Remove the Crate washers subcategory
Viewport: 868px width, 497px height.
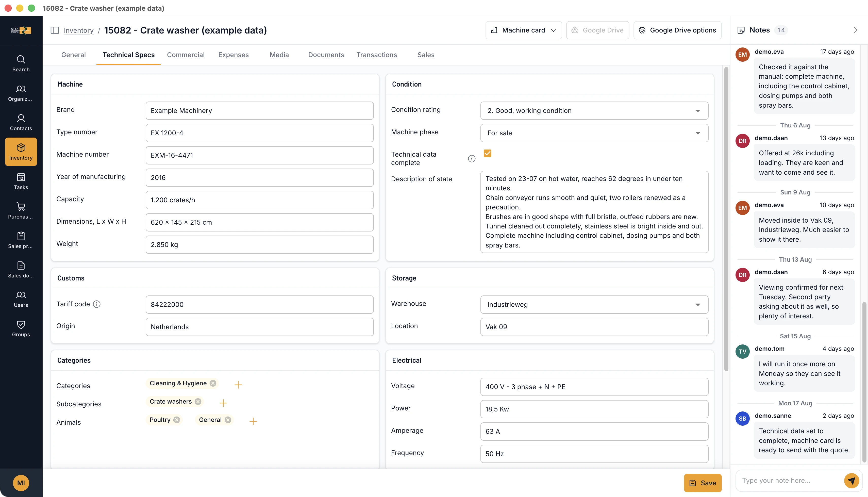click(x=198, y=401)
